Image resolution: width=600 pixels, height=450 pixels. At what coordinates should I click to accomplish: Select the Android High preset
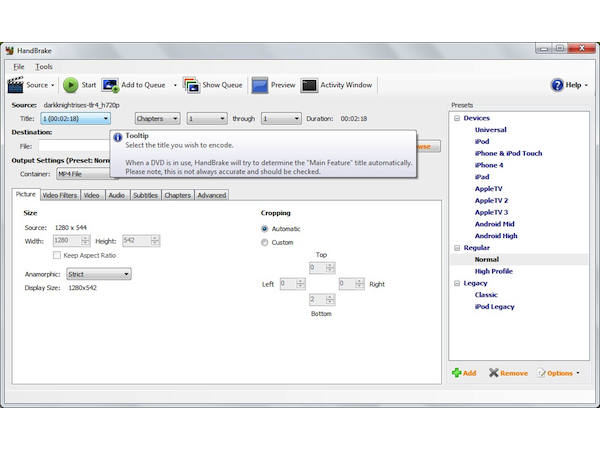(x=496, y=236)
